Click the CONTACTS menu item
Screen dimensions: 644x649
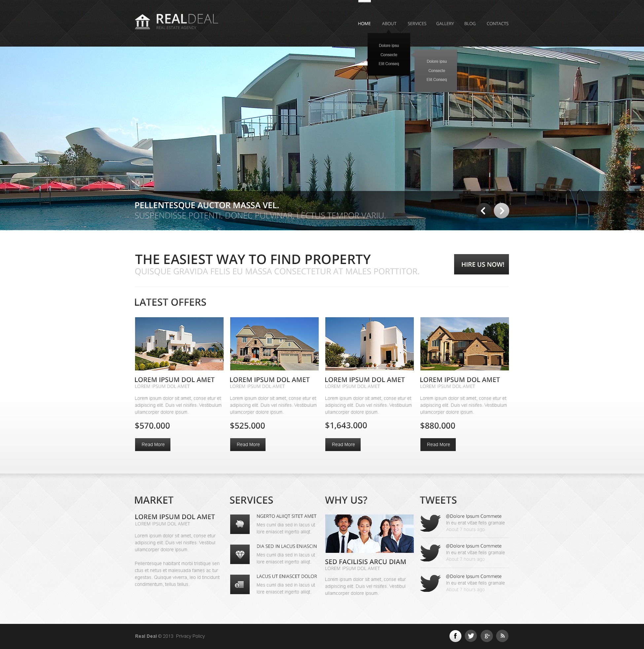pos(497,23)
